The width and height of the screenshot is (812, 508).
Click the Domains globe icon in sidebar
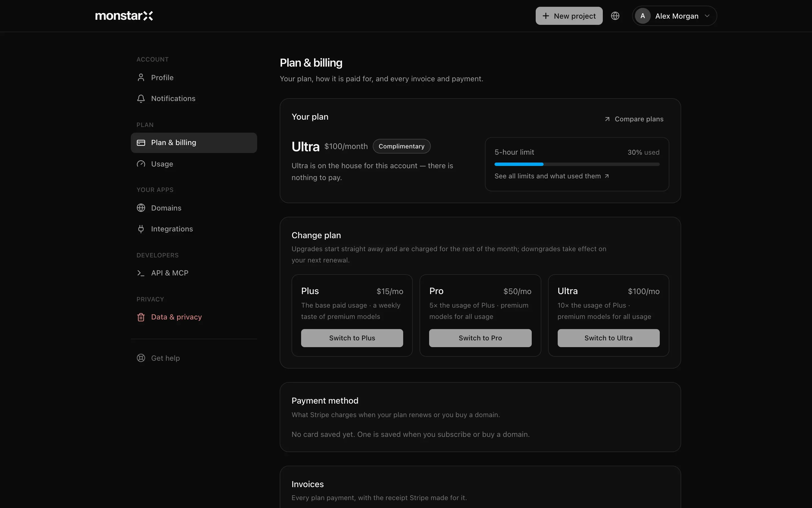[x=141, y=208]
